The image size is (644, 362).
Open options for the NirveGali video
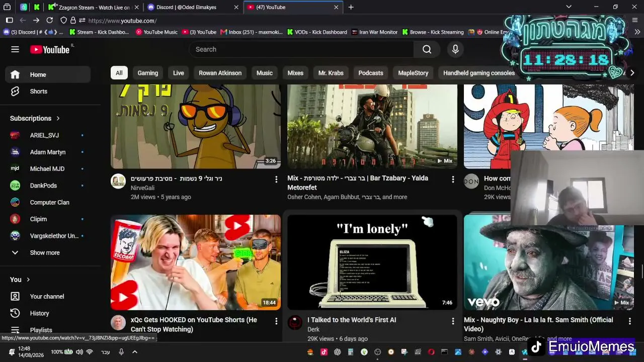pyautogui.click(x=276, y=179)
